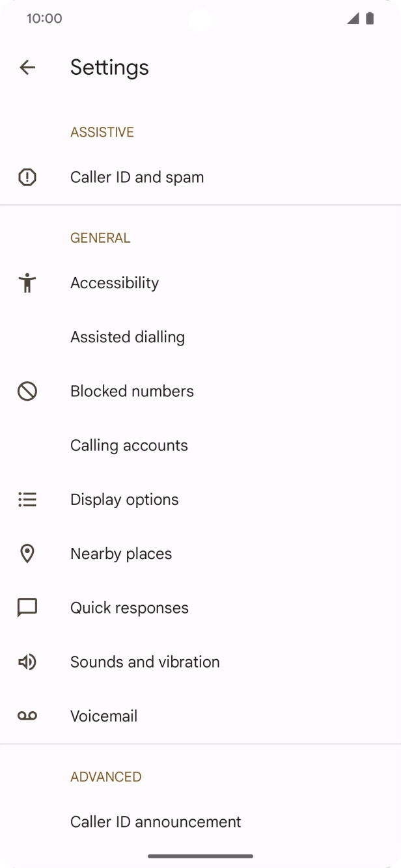401x868 pixels.
Task: Tap the Blocked numbers prohibition icon
Action: click(x=27, y=391)
